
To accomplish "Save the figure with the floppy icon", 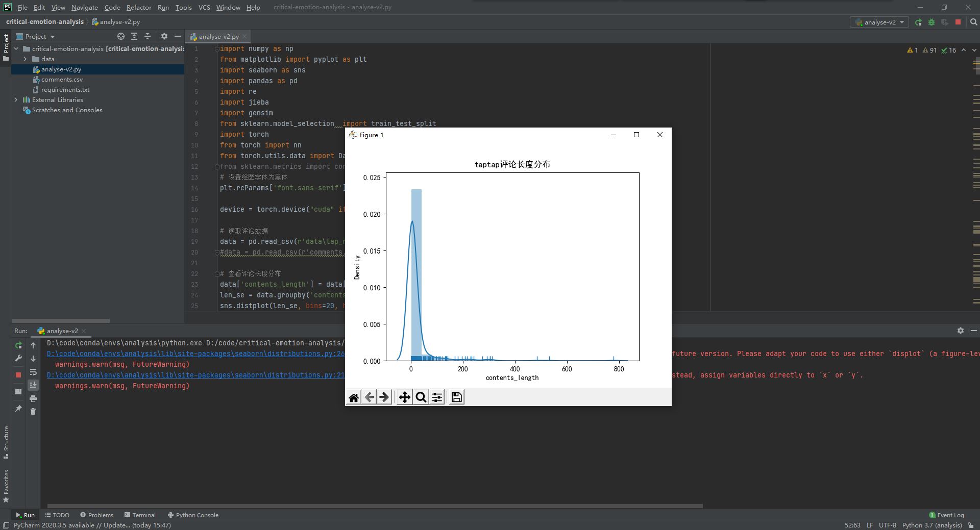I will (457, 397).
